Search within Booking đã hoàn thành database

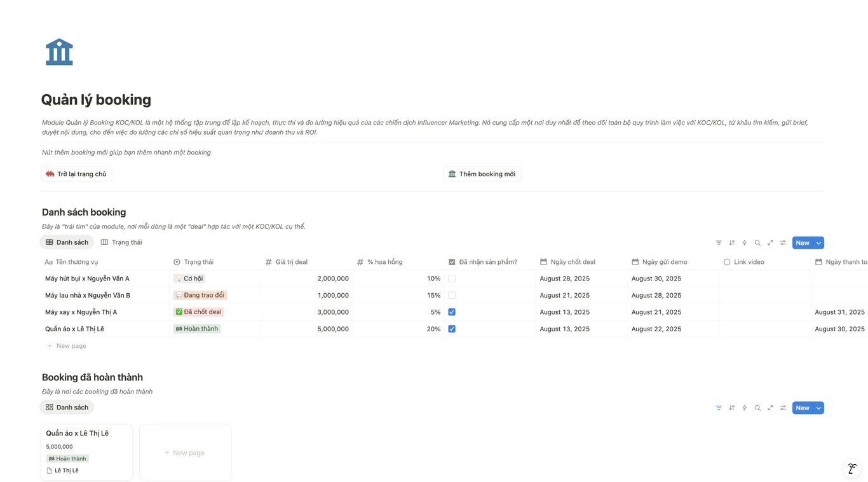pos(757,408)
